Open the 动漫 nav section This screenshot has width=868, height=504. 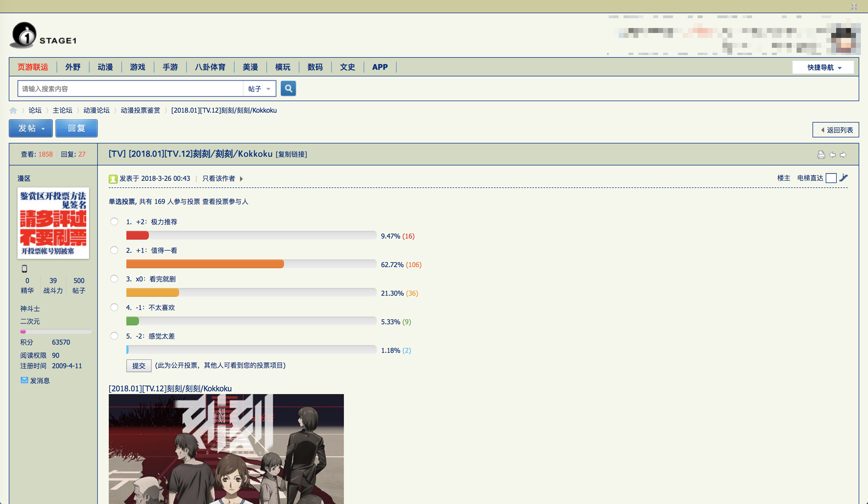point(105,67)
